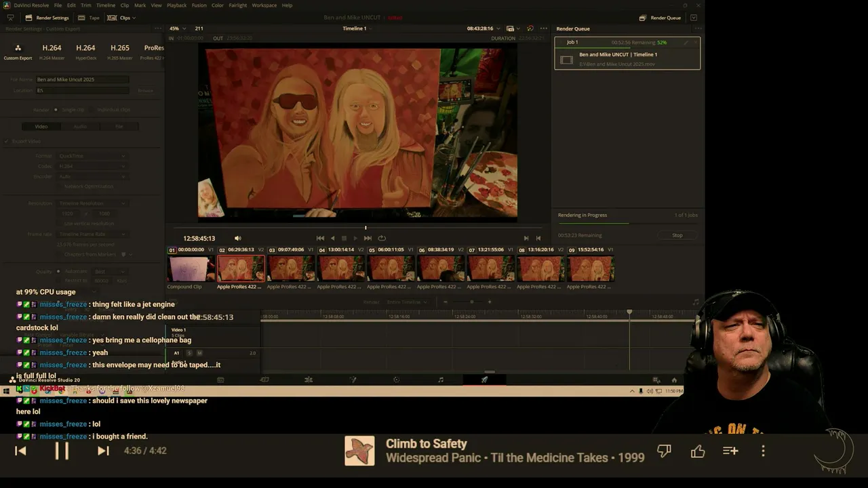
Task: Go to next clip marker button
Action: point(526,238)
